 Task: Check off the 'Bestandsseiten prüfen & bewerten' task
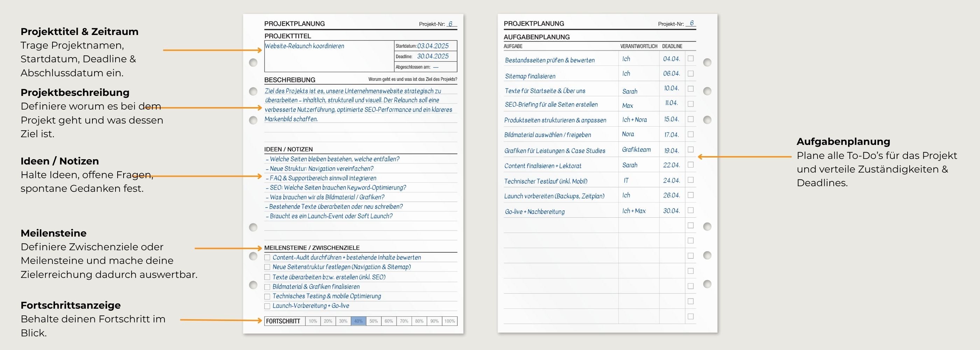pyautogui.click(x=691, y=58)
